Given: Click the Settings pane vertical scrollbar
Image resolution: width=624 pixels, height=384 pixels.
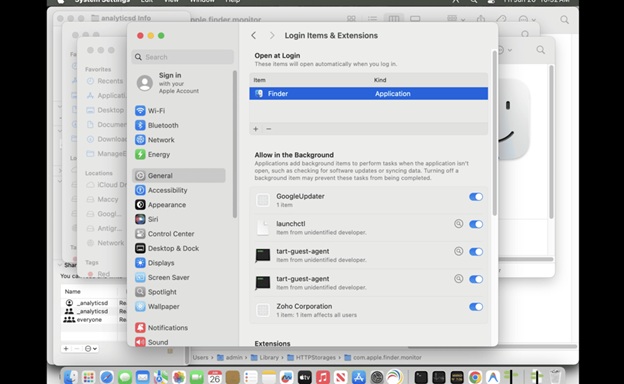Looking at the screenshot, I should pos(495,133).
